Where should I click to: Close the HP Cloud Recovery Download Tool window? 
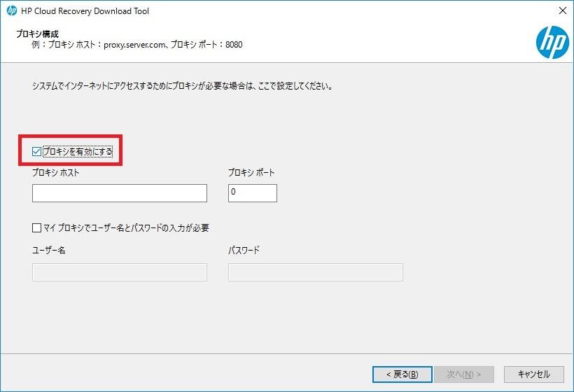coord(563,10)
